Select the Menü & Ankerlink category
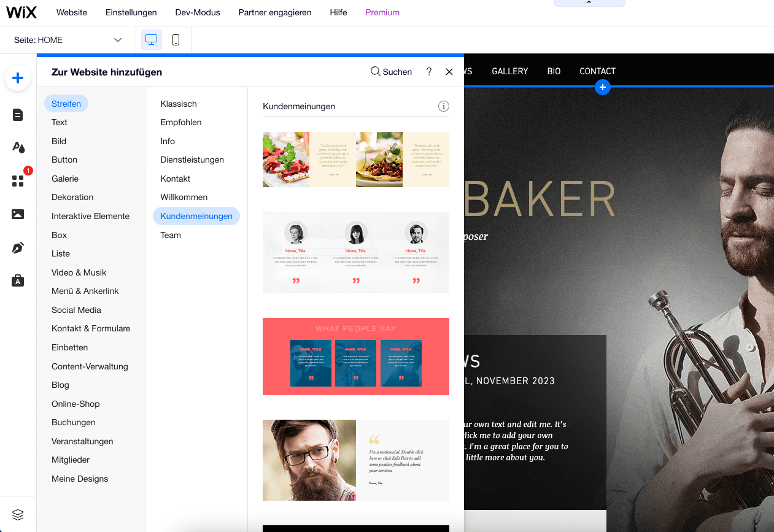This screenshot has width=774, height=532. (85, 291)
